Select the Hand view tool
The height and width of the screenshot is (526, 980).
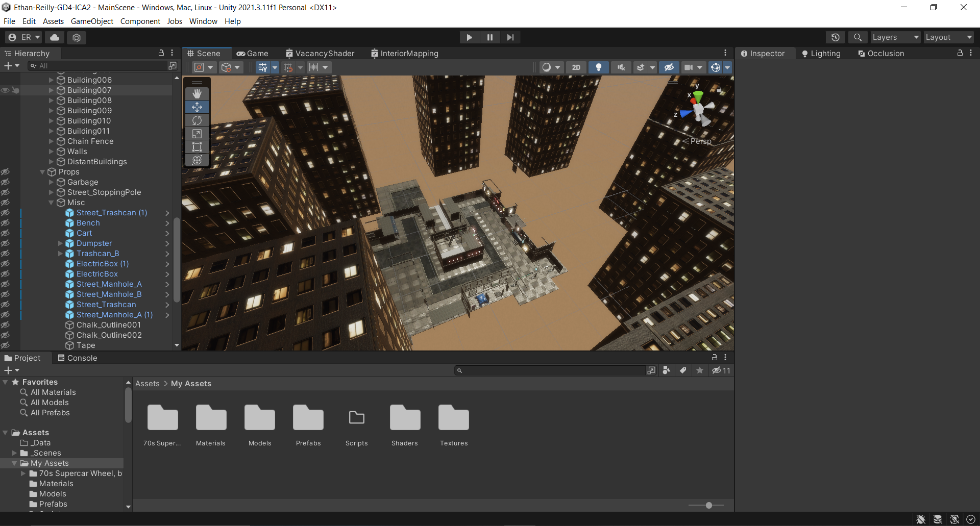point(197,94)
